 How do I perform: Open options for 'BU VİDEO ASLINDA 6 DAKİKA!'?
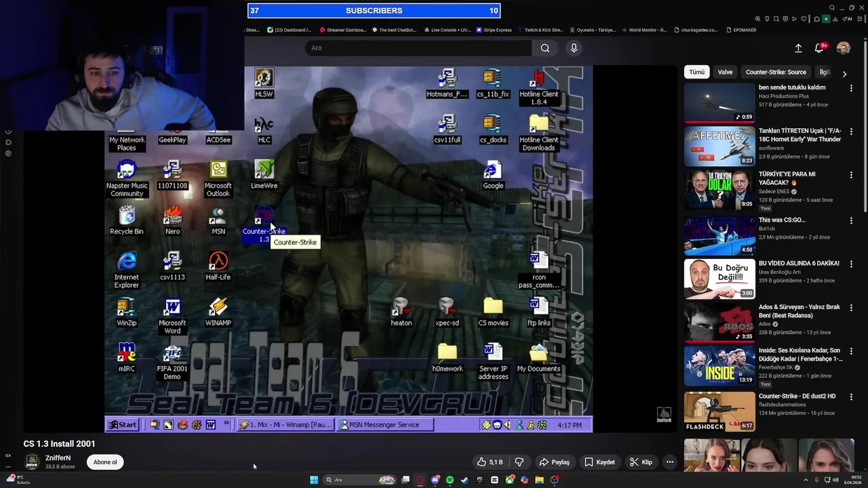(x=851, y=264)
